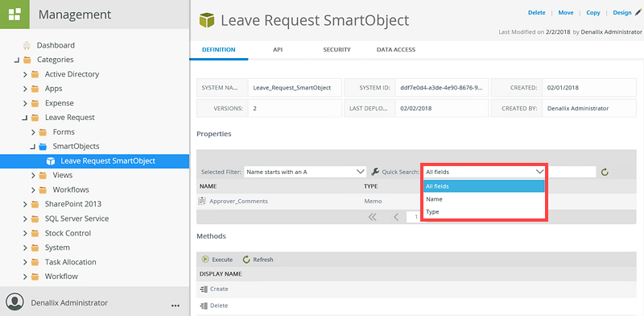Click the Copy link at top

(593, 13)
